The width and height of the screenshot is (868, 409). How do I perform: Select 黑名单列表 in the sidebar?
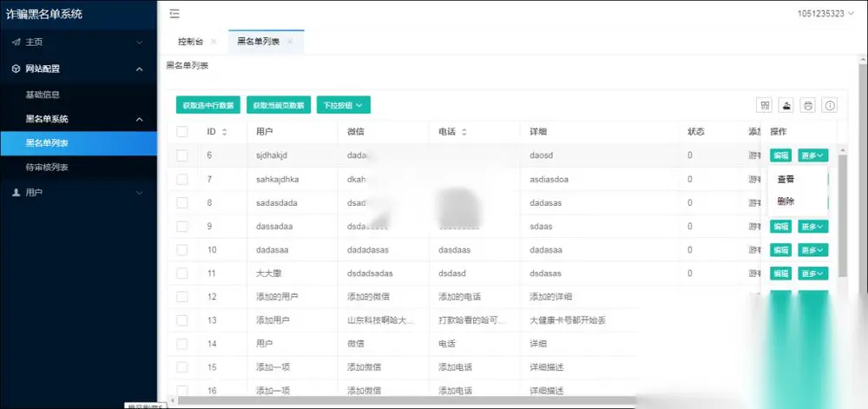(79, 143)
